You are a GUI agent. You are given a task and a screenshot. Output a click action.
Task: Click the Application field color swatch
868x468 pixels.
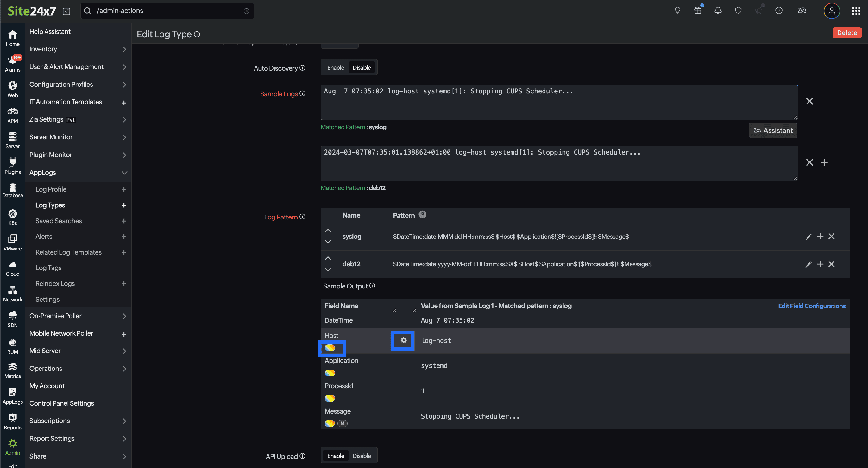(x=330, y=373)
